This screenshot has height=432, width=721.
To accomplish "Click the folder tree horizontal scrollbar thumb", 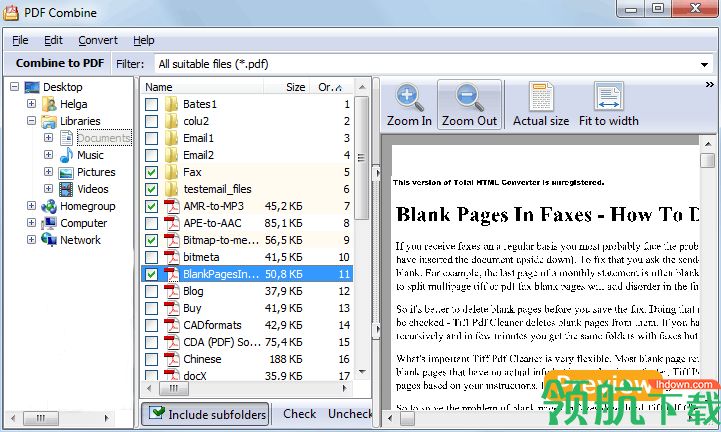I will pos(41,418).
